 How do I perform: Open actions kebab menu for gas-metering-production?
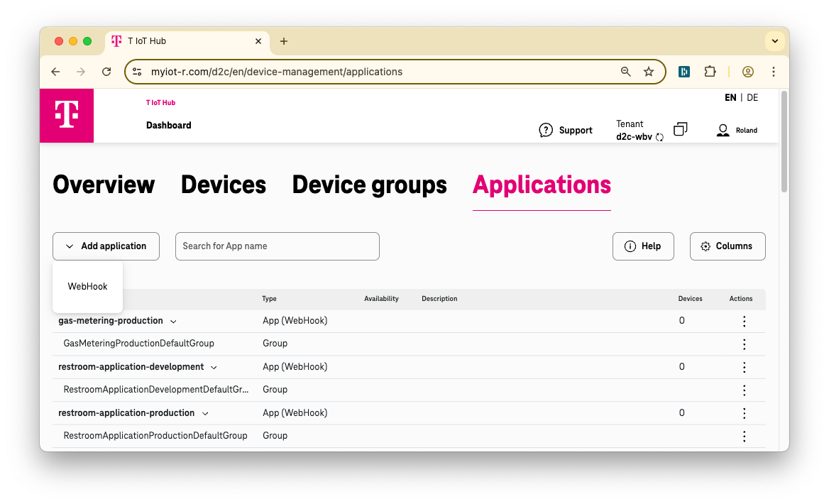(x=744, y=321)
